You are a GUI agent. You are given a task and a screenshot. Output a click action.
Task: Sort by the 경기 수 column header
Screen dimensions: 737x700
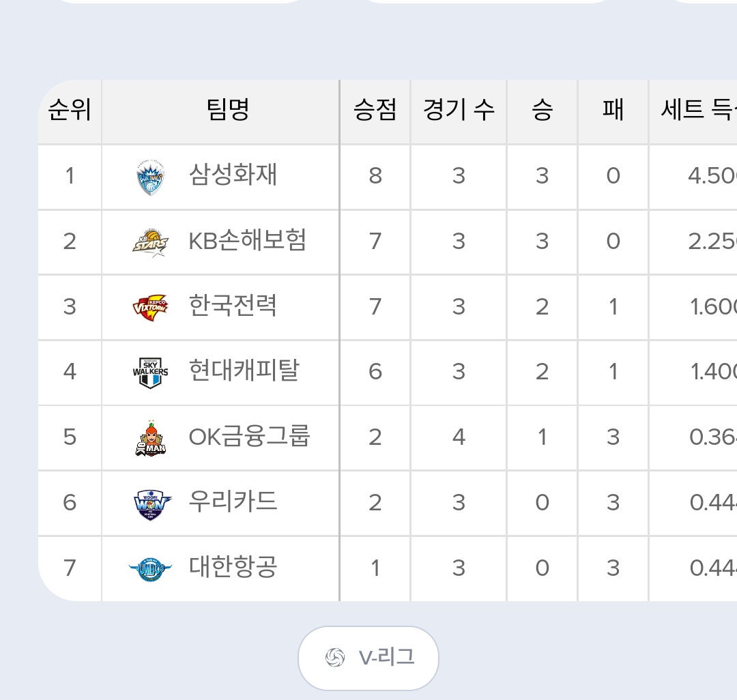click(458, 111)
